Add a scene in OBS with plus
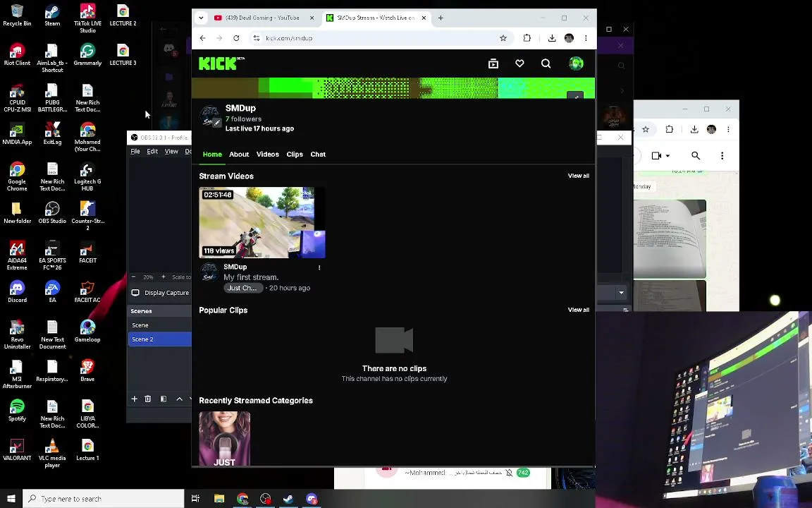812x508 pixels. pyautogui.click(x=134, y=399)
